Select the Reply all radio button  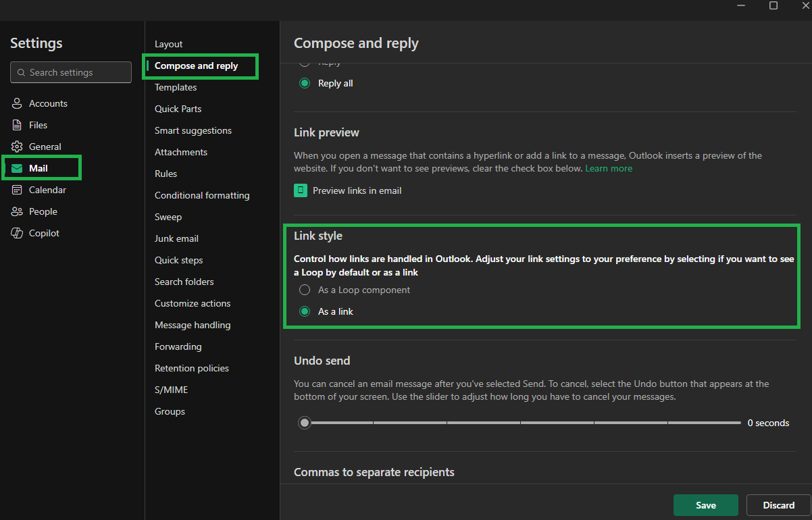click(x=305, y=83)
